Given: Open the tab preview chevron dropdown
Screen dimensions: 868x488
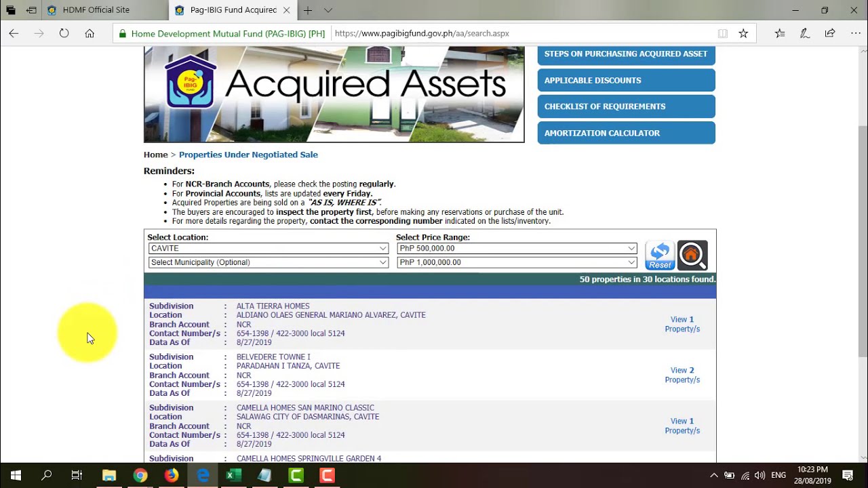Looking at the screenshot, I should click(328, 10).
